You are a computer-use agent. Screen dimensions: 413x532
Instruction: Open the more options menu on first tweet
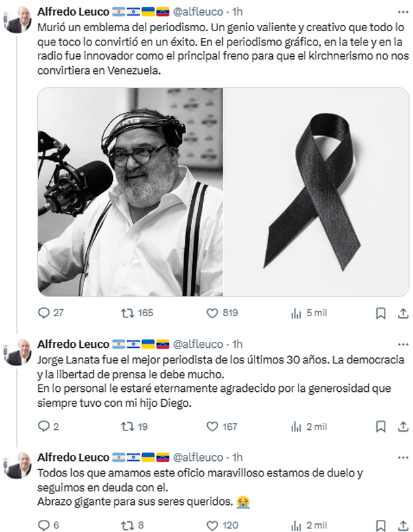click(x=403, y=12)
